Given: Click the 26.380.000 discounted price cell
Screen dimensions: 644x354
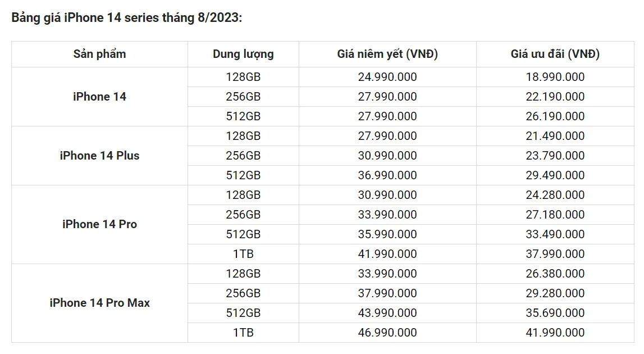Looking at the screenshot, I should point(555,274).
